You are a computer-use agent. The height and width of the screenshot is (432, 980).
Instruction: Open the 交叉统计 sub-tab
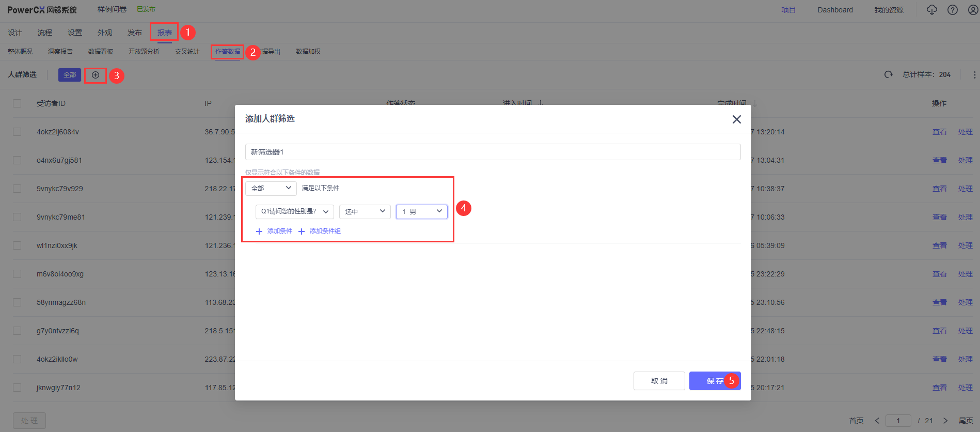[x=187, y=52]
